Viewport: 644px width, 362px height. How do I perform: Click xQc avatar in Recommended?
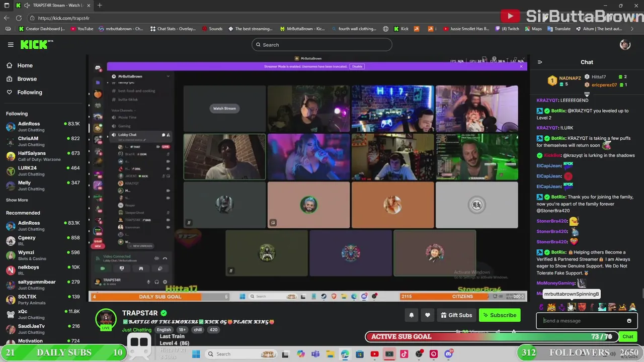tap(11, 314)
